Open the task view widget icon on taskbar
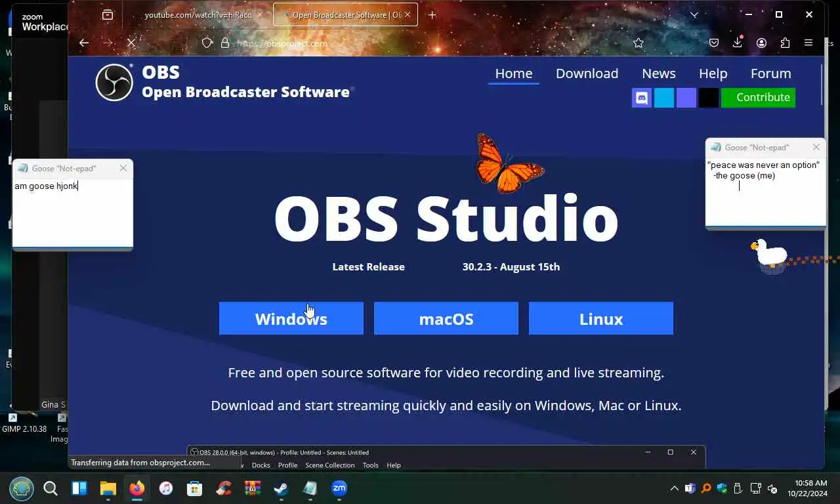 (x=79, y=488)
